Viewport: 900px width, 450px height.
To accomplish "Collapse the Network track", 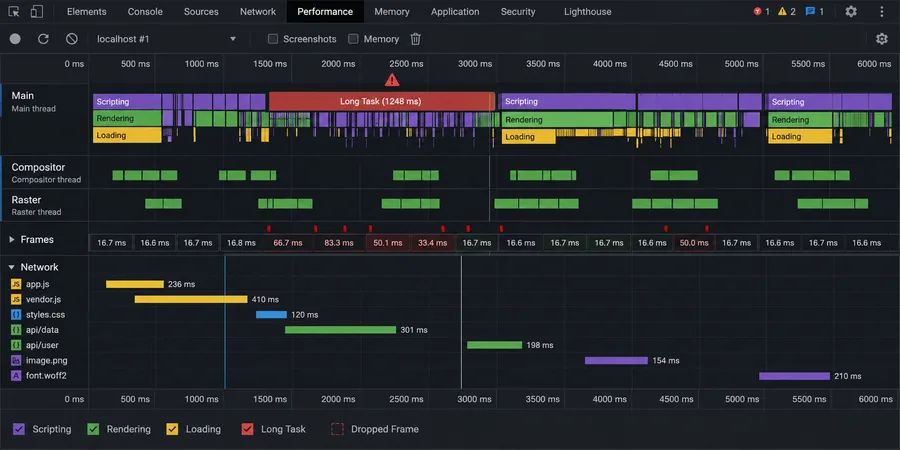I will pos(11,267).
